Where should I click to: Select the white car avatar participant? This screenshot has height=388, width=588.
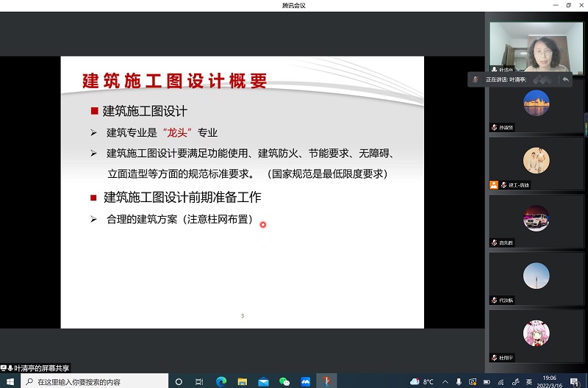(x=537, y=218)
